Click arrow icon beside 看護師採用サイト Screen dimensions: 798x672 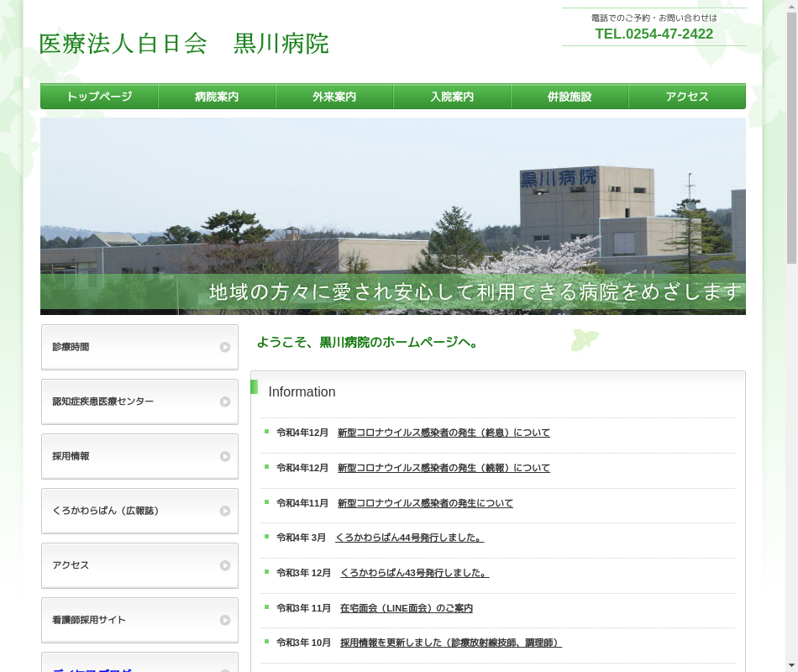(x=224, y=620)
